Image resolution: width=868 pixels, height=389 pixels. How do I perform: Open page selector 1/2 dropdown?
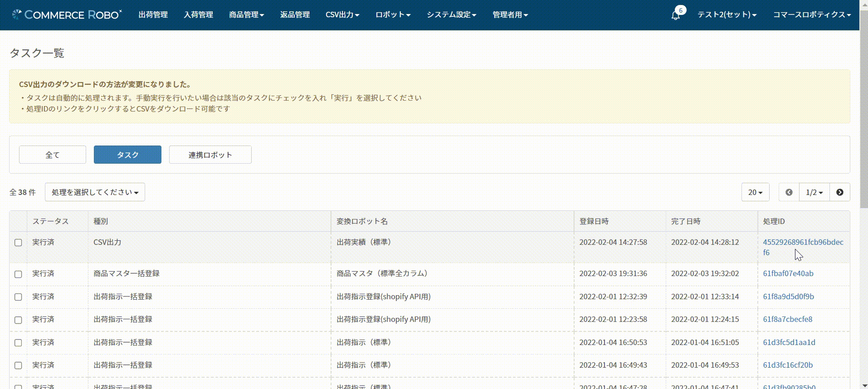pos(814,192)
